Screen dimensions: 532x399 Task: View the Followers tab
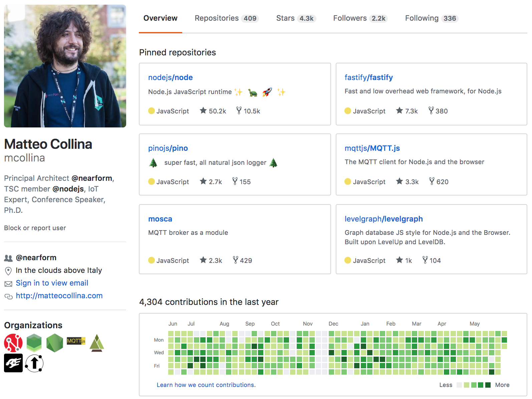click(x=360, y=18)
